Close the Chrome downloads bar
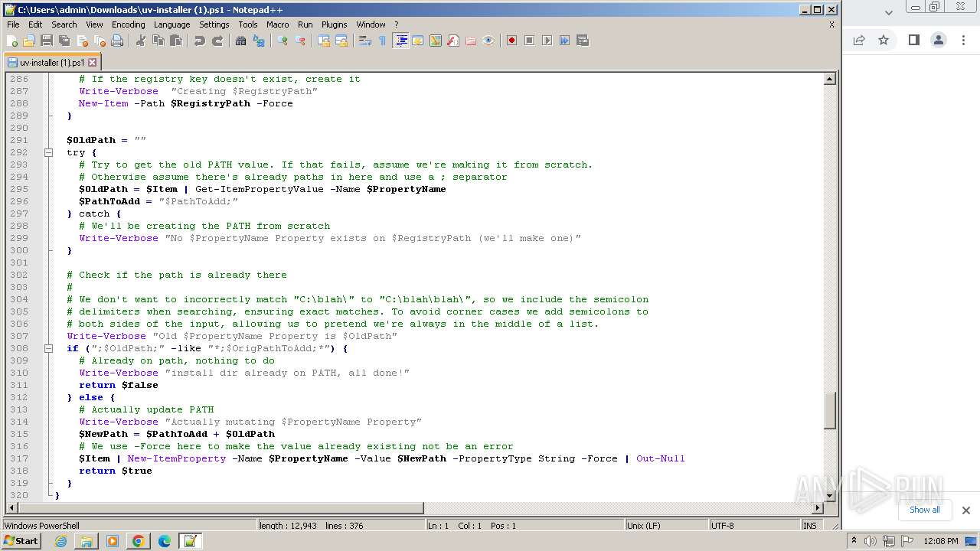 [965, 510]
